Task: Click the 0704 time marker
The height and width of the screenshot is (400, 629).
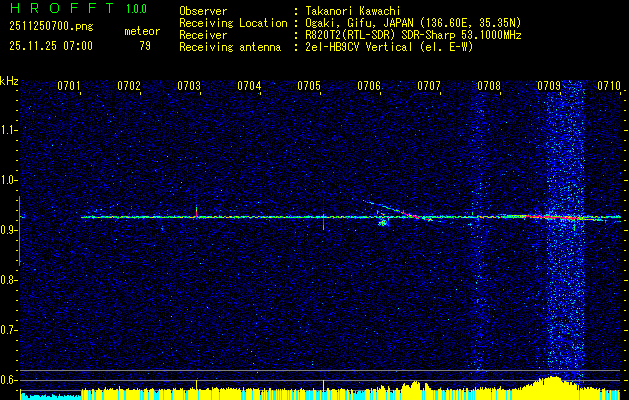Action: click(x=249, y=85)
